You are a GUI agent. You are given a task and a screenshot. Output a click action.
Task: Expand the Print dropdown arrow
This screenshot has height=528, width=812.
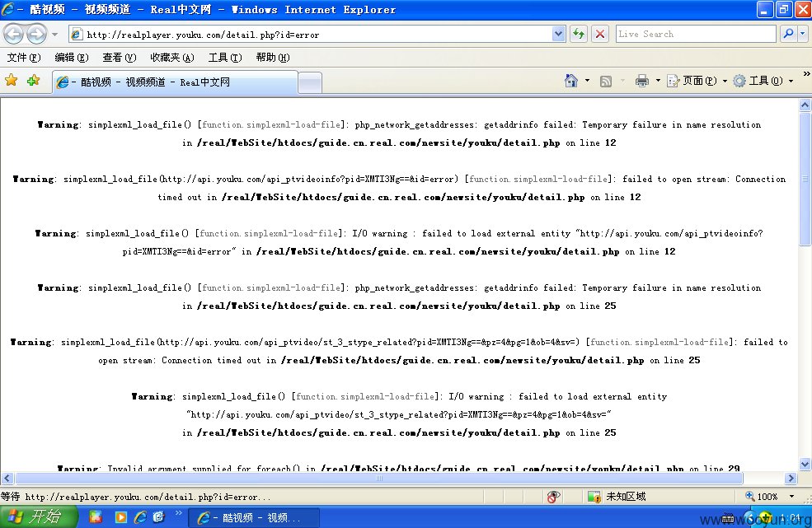pos(658,81)
